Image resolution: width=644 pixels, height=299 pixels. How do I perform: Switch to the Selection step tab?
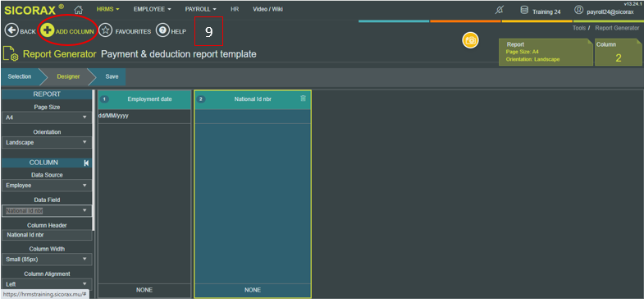(x=20, y=76)
